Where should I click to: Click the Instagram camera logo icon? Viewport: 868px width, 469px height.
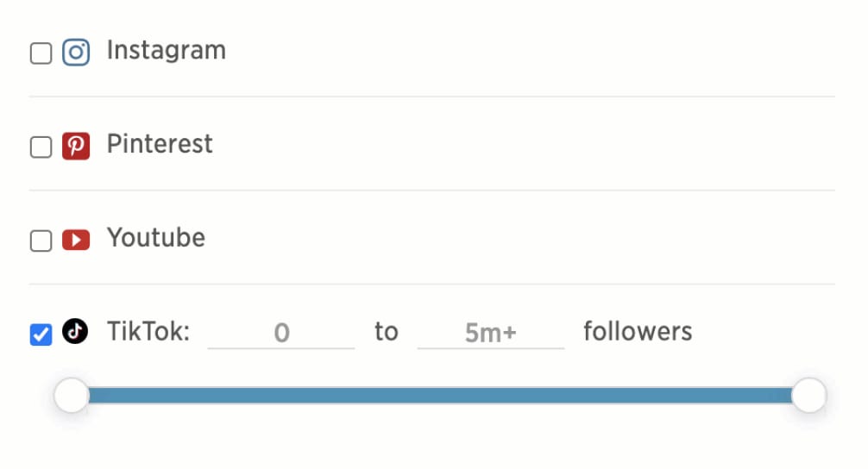76,53
